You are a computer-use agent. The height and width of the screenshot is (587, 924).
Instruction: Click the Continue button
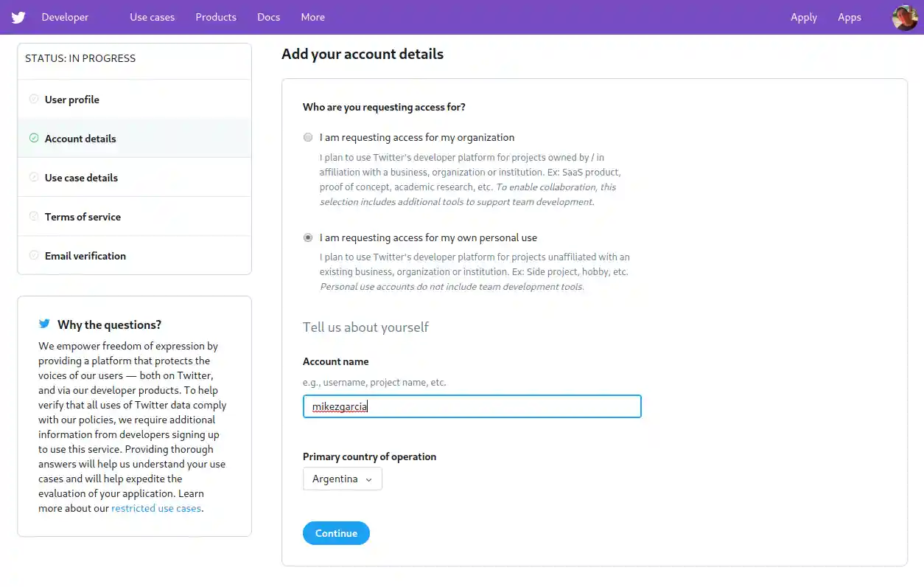336,532
